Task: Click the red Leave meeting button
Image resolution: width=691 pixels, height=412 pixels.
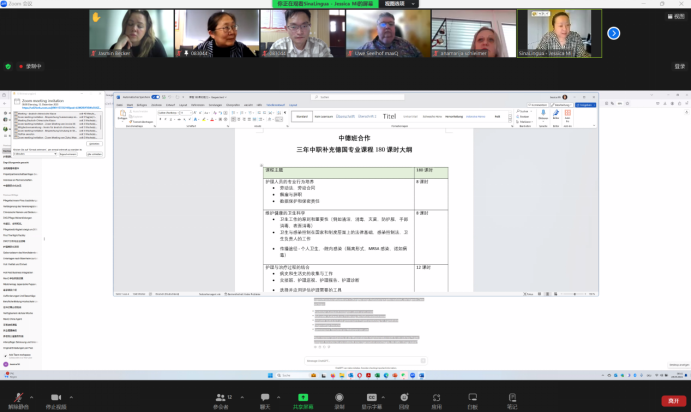Action: (x=671, y=399)
